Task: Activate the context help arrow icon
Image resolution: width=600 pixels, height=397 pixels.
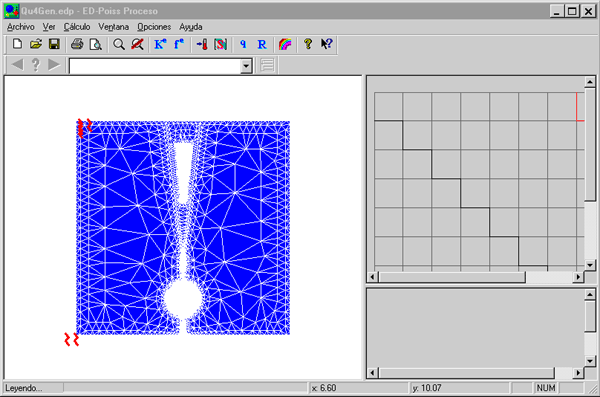Action: (x=326, y=44)
